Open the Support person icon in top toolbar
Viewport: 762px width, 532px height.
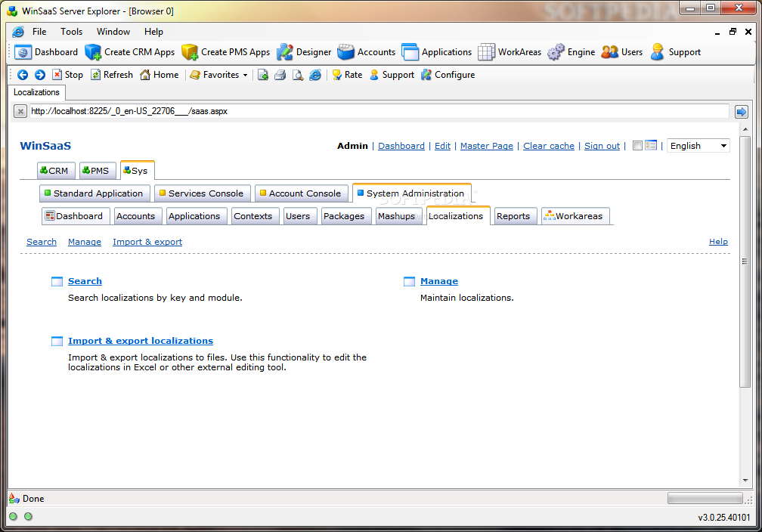(x=657, y=52)
